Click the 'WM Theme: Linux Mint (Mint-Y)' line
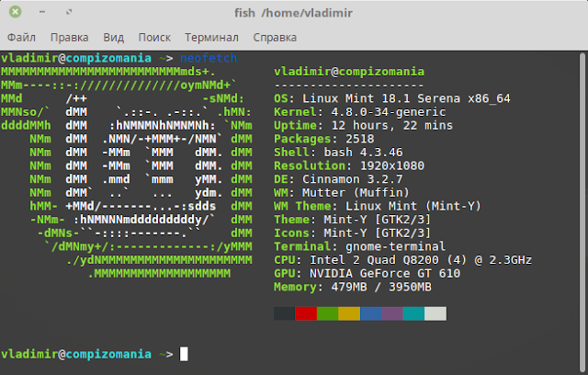Image resolution: width=588 pixels, height=375 pixels. click(378, 206)
